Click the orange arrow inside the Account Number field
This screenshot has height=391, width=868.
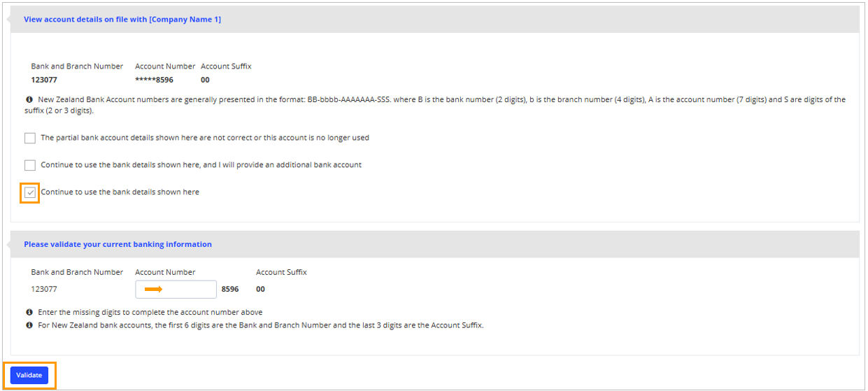(153, 289)
